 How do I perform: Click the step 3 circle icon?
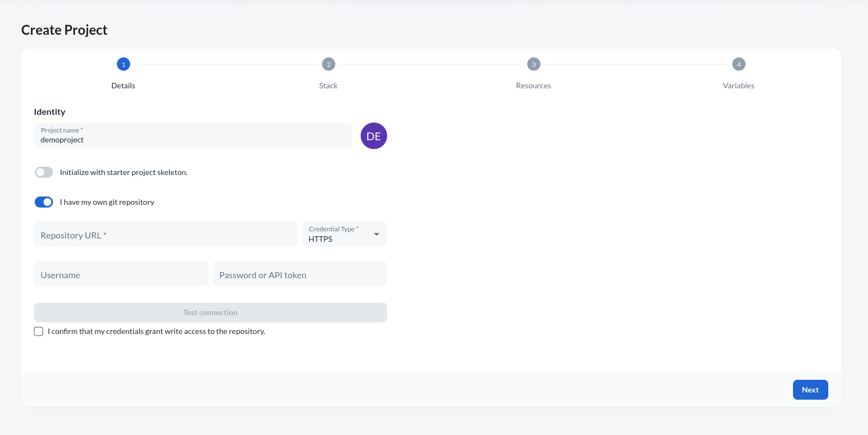[533, 65]
